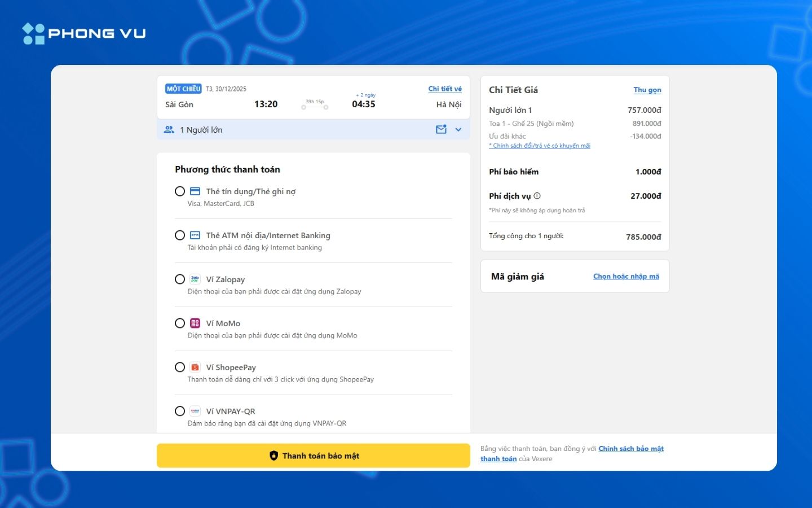Click the ShopeePay wallet logo
812x508 pixels.
point(195,367)
